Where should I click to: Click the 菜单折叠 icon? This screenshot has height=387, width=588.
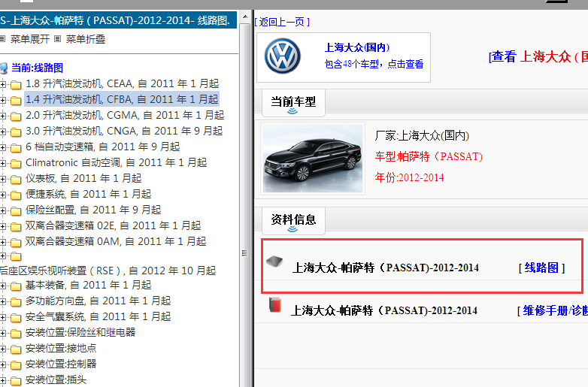(57, 38)
